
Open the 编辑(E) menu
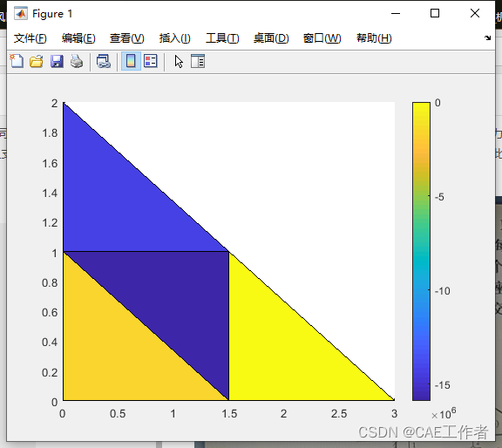point(78,38)
